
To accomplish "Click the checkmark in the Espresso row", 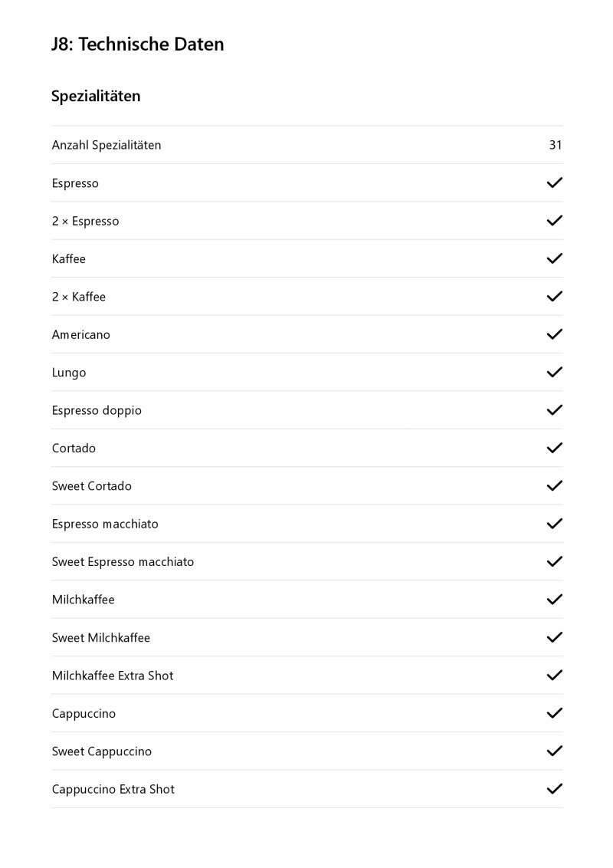I will click(x=554, y=182).
